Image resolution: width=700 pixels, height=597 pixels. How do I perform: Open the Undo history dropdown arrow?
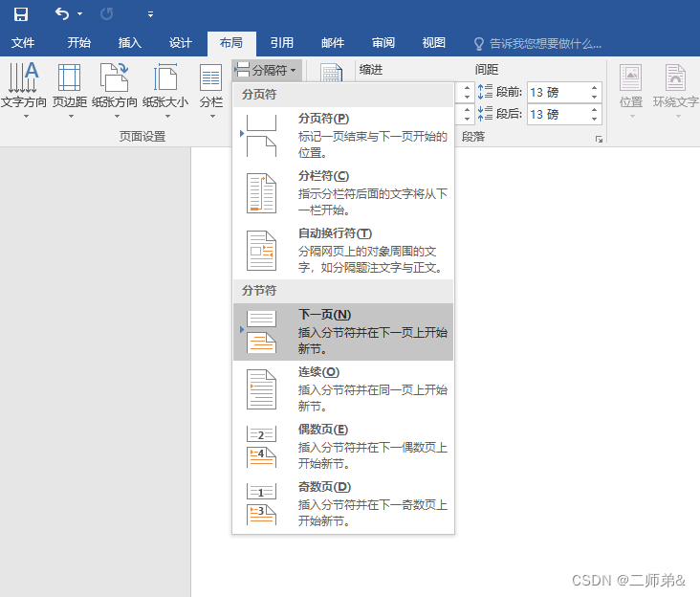pos(80,14)
